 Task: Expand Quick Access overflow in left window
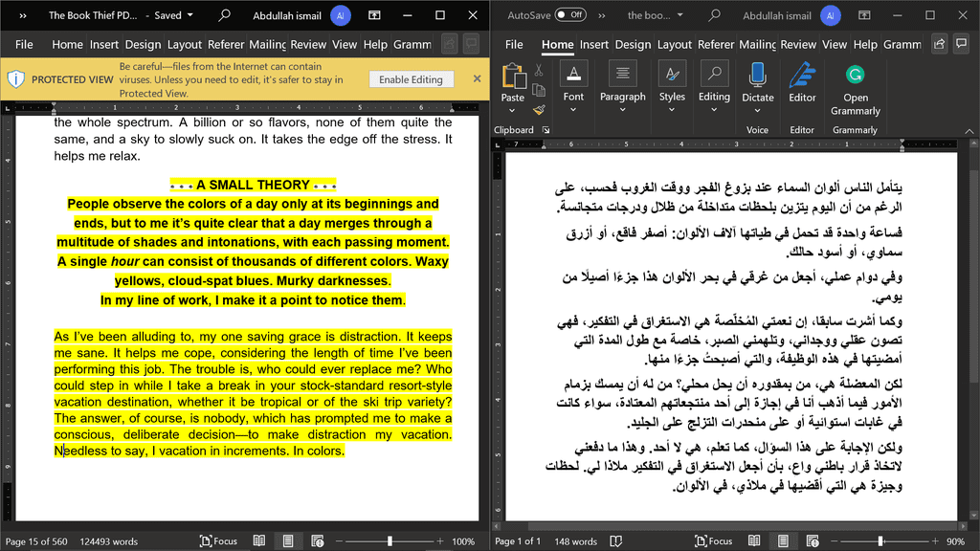tap(23, 15)
